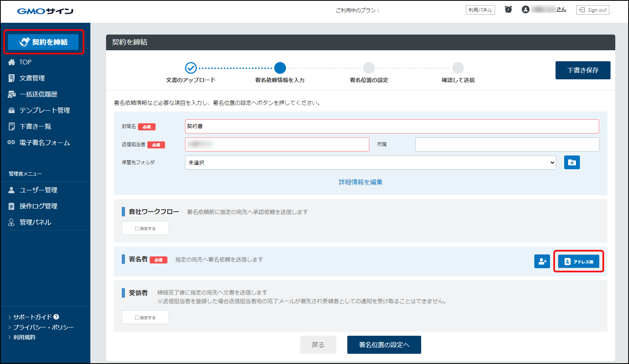Open 電子署名フォーム menu item

[x=45, y=143]
